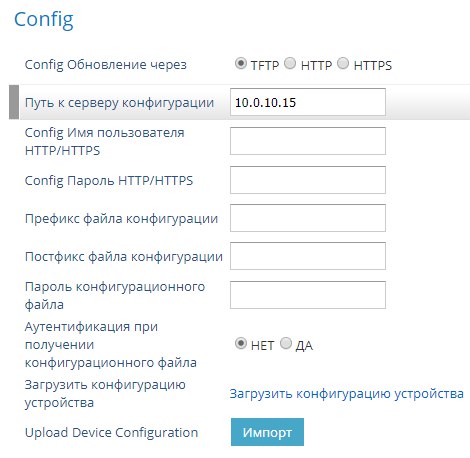Click the Config Обновление через label
Image resolution: width=470 pixels, height=458 pixels.
pos(106,65)
